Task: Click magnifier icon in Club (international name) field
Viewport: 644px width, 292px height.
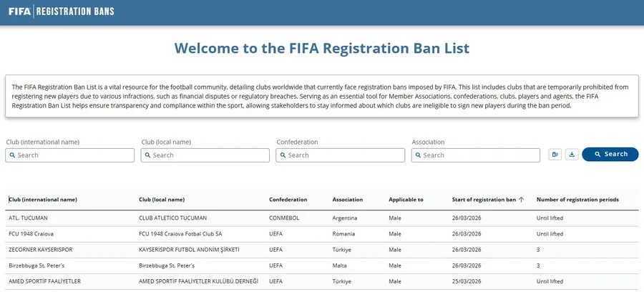Action: [13, 155]
